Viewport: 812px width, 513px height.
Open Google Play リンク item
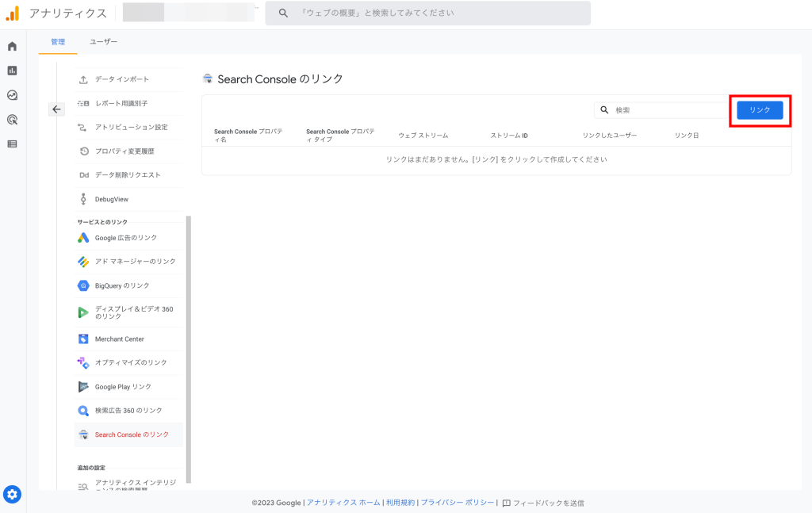tap(128, 387)
